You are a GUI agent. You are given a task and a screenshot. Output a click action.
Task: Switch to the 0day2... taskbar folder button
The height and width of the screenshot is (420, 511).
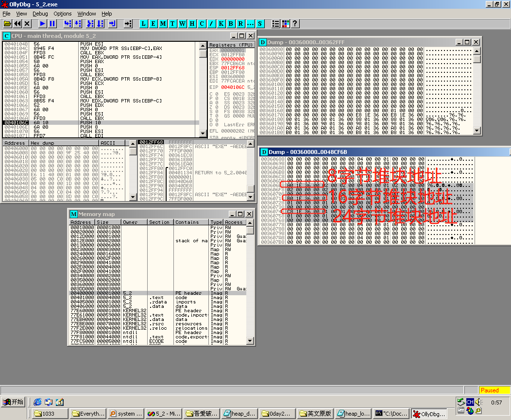coord(278,414)
